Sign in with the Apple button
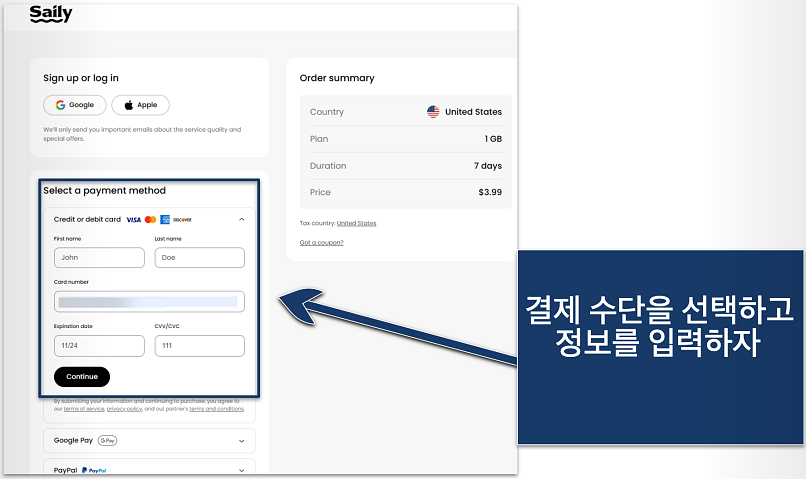The width and height of the screenshot is (806, 479). click(x=140, y=105)
